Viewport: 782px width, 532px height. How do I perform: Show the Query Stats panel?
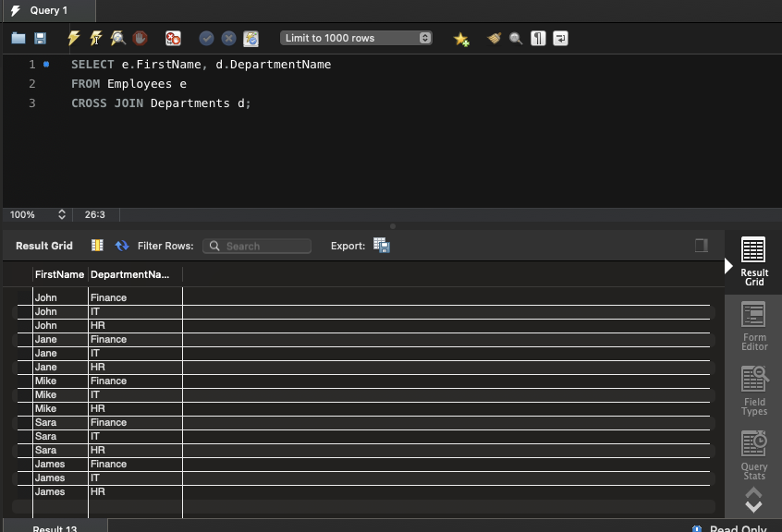[x=753, y=454]
